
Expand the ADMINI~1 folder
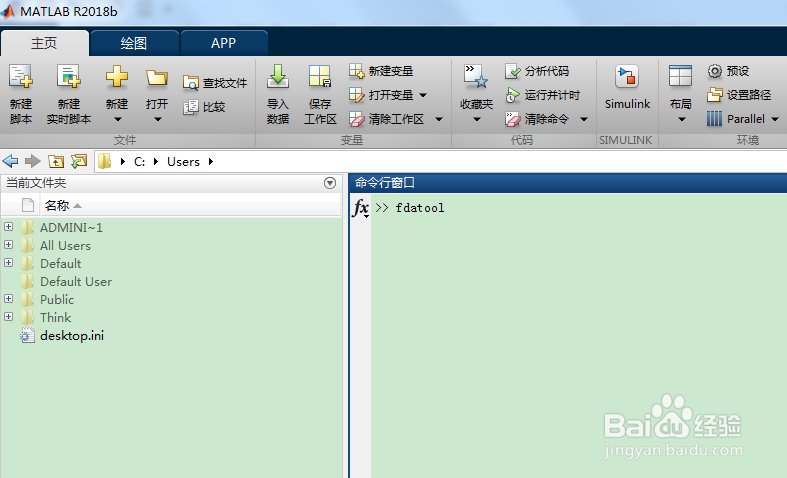(9, 226)
